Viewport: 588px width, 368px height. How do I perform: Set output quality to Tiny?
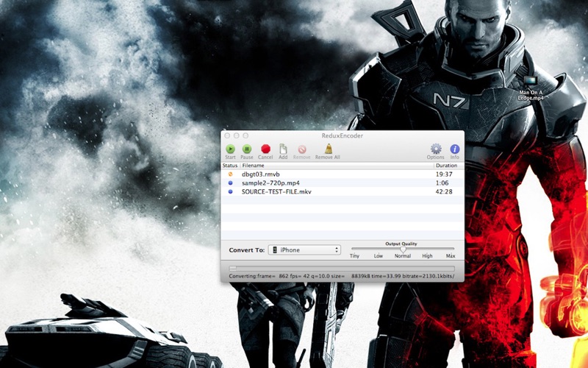pyautogui.click(x=354, y=255)
